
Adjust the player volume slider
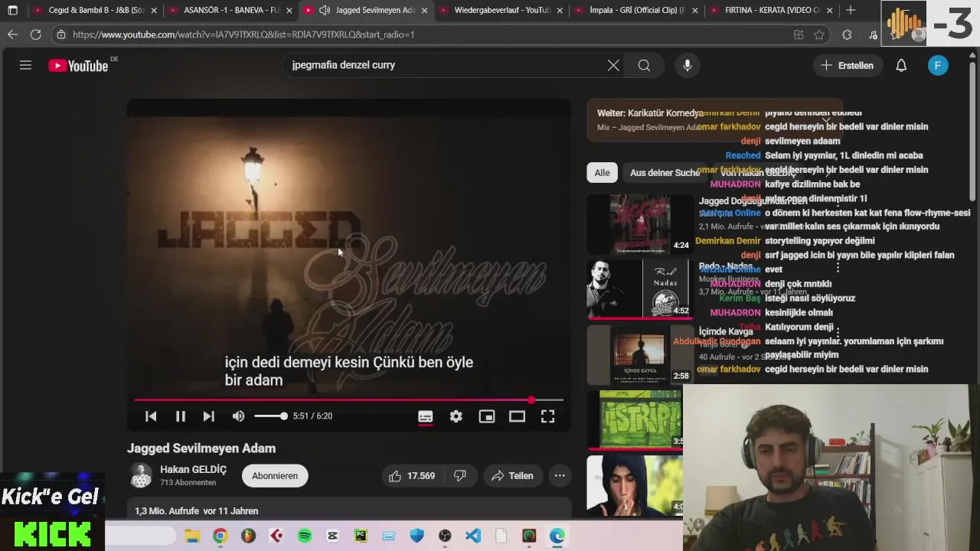click(271, 416)
